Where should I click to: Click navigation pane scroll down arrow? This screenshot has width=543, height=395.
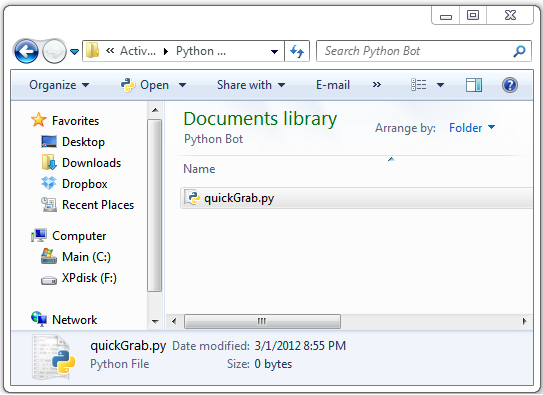(x=155, y=322)
